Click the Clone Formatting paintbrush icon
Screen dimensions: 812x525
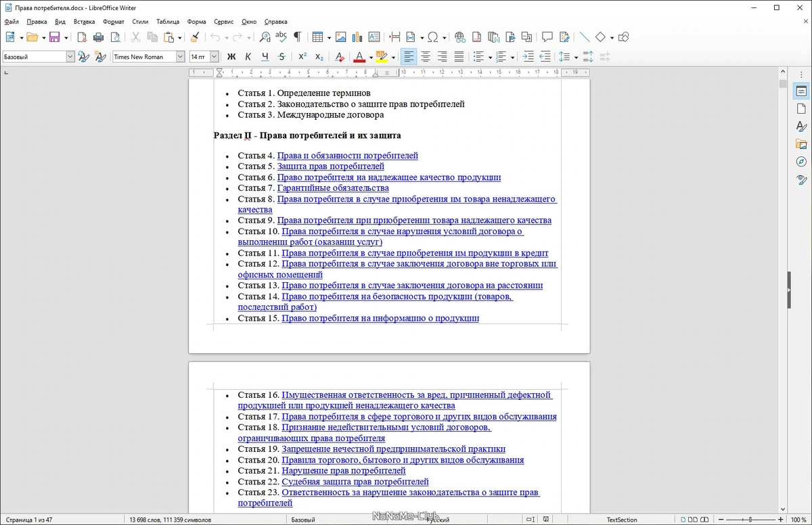(194, 37)
